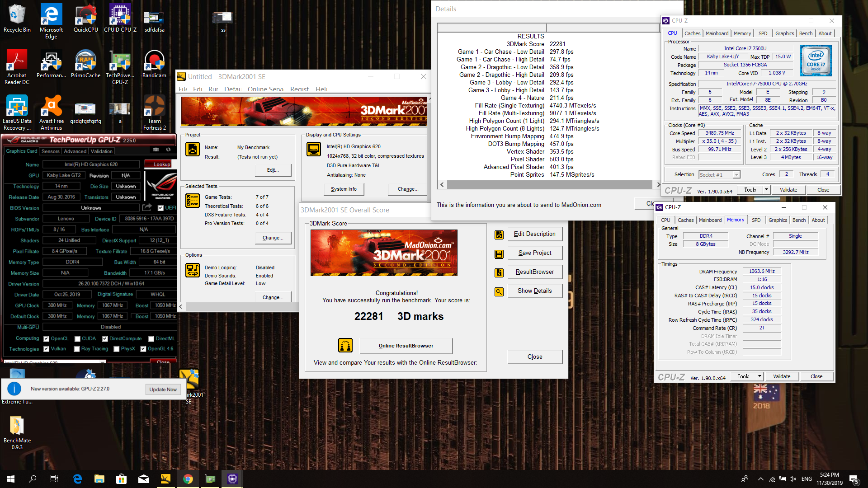Open CPUID CPU-Z desktop shortcut

(x=120, y=19)
